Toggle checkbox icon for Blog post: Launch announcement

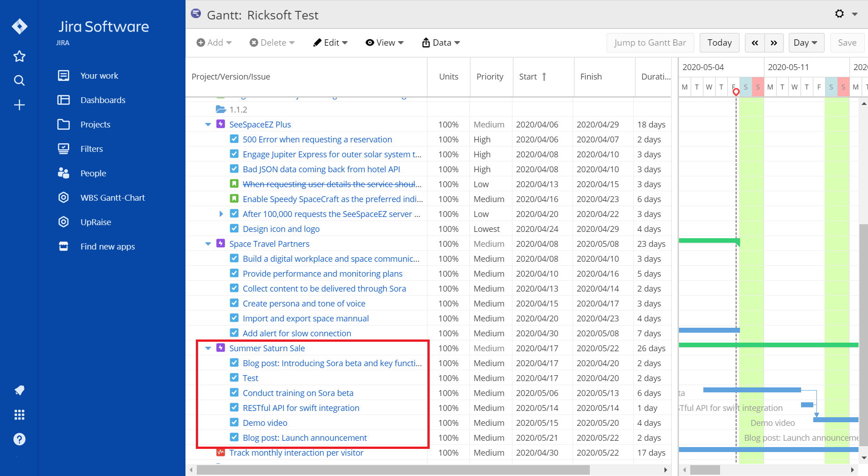pos(234,437)
